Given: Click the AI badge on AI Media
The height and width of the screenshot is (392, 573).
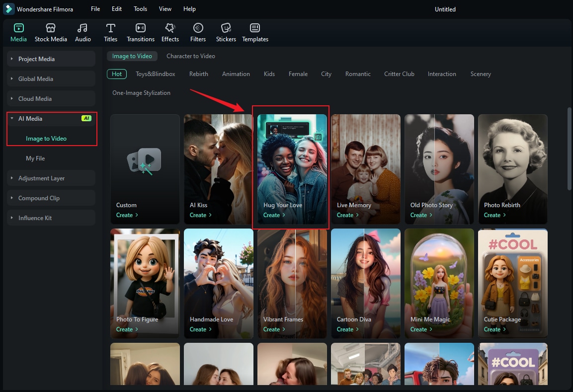Looking at the screenshot, I should click(86, 118).
